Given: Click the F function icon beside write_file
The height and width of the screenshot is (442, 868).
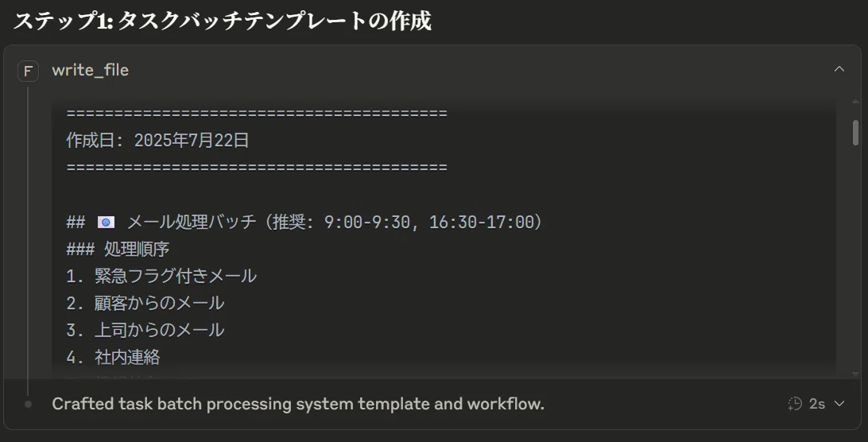Looking at the screenshot, I should (28, 71).
